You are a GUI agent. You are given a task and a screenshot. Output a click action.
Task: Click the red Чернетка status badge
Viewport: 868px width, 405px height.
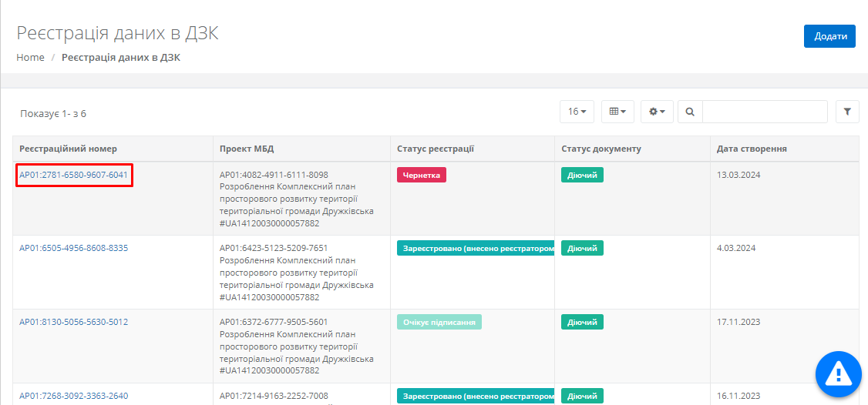(x=422, y=175)
